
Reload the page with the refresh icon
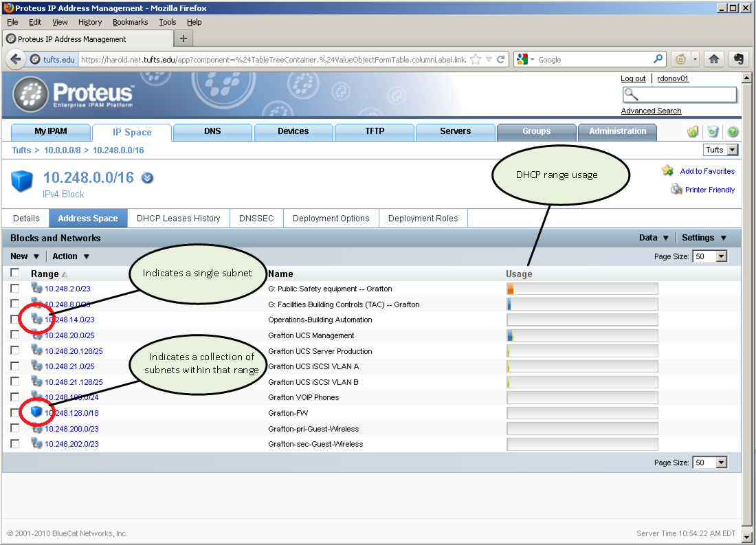[x=500, y=59]
